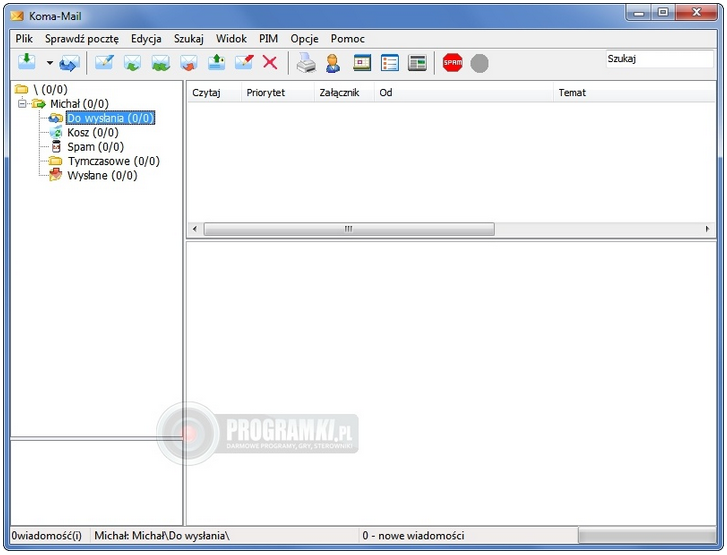This screenshot has height=555, width=727.
Task: Click the status bar text 0wiadomość(i)
Action: point(46,536)
